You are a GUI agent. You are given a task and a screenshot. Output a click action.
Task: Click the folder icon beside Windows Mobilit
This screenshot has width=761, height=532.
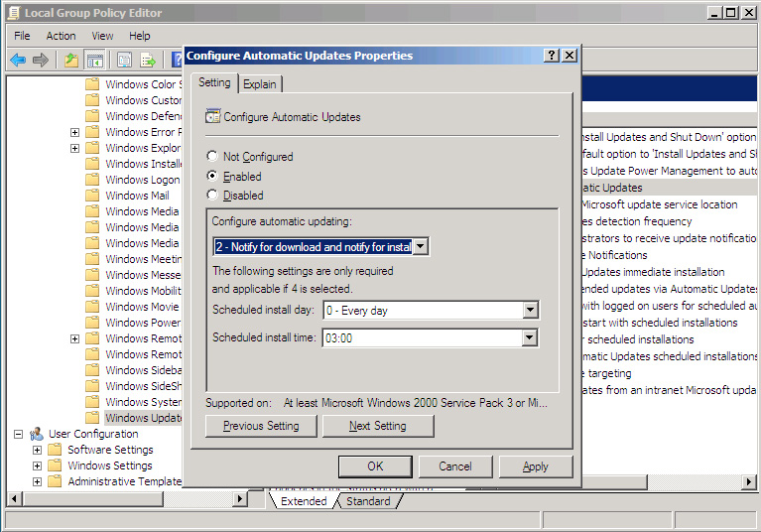[92, 290]
